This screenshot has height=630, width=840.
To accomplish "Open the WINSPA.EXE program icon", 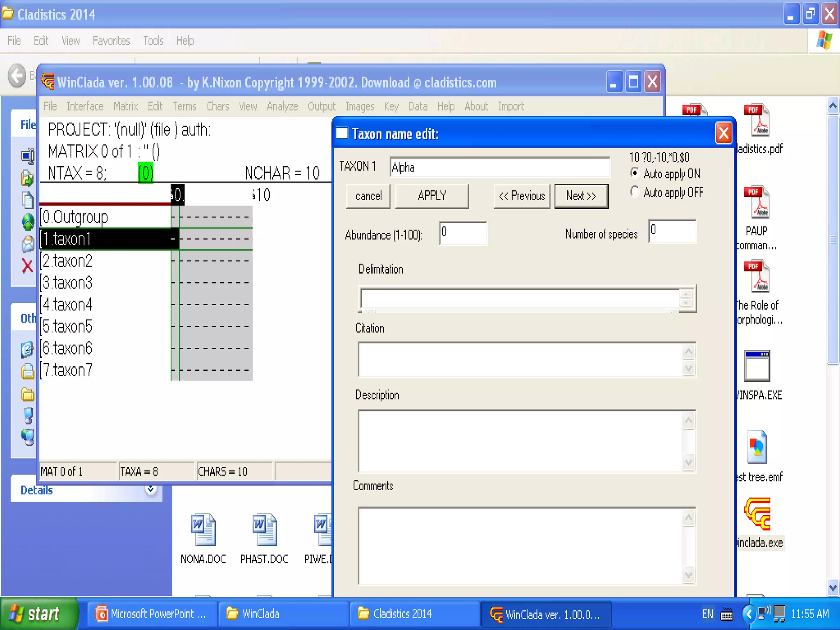I will 757,366.
